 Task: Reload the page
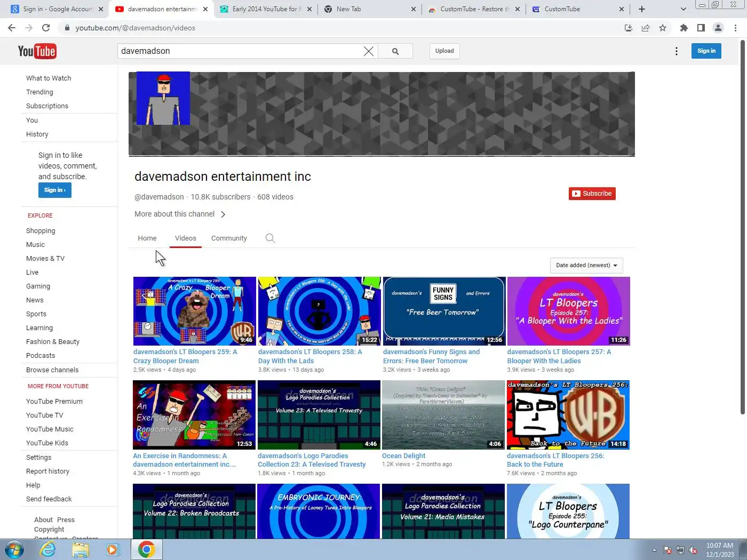(46, 28)
